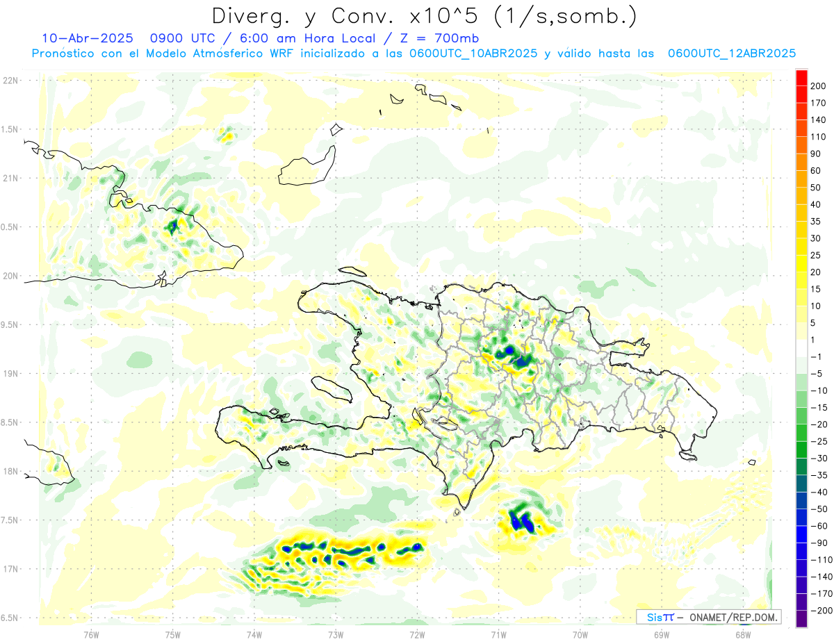Select the color bar label "140"
The image size is (834, 644).
(x=819, y=120)
